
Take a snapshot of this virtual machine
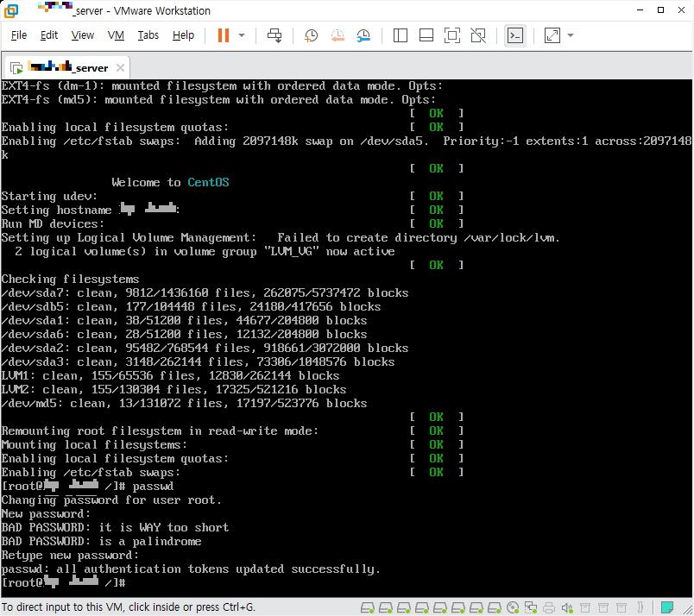click(311, 35)
